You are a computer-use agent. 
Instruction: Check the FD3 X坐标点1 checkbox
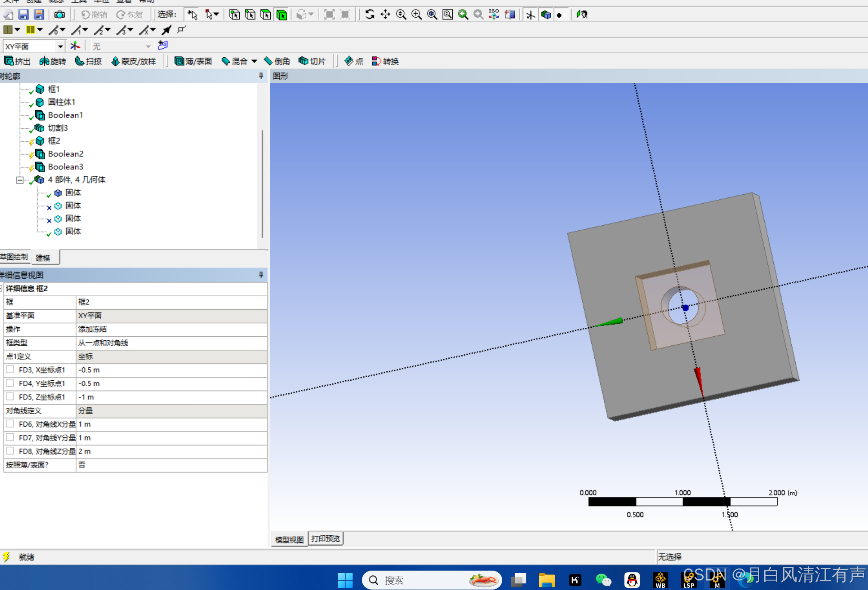(x=10, y=370)
